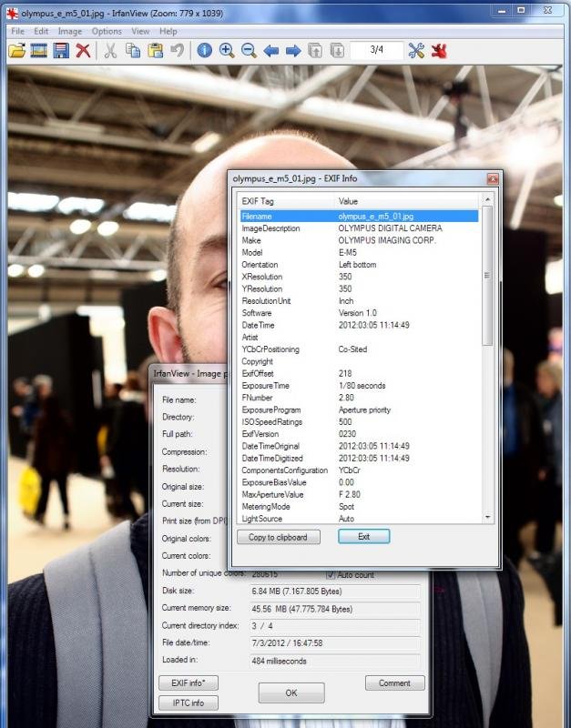Select the highlighted Filename EXIF row

click(359, 216)
